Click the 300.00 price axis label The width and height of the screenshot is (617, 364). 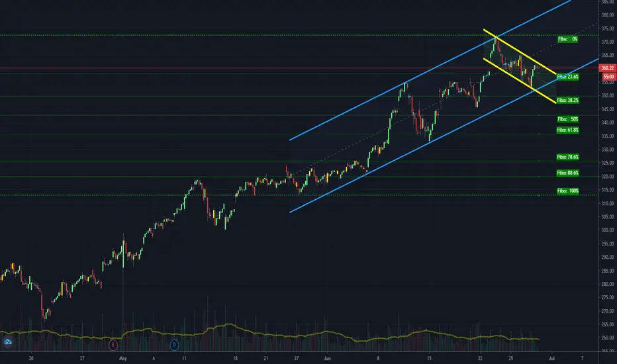click(x=608, y=230)
